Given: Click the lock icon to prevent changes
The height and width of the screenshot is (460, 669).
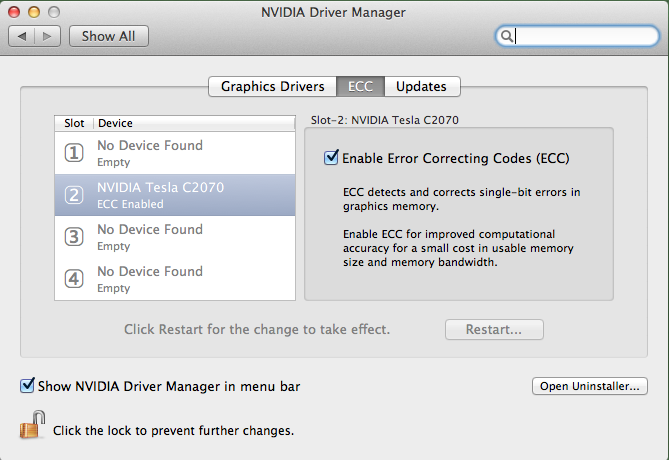Looking at the screenshot, I should [x=31, y=429].
